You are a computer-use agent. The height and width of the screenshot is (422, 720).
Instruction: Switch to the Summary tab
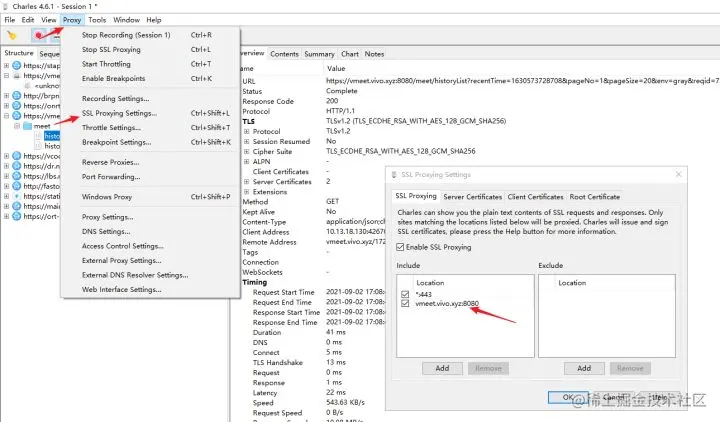(319, 54)
